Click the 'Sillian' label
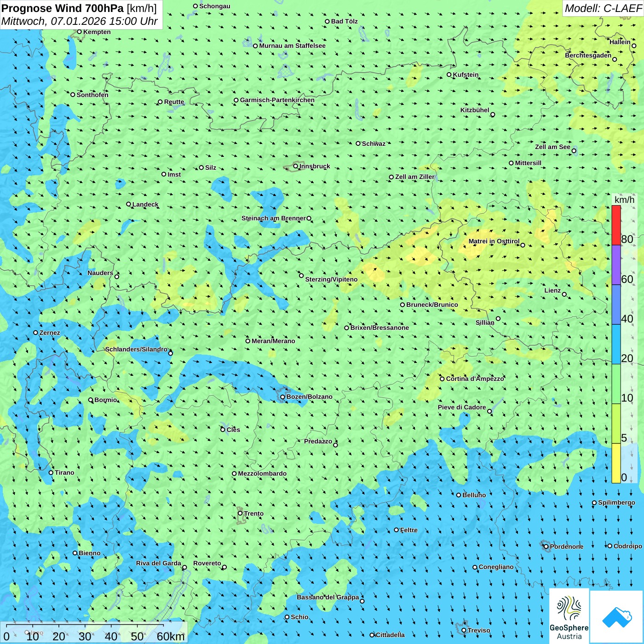The height and width of the screenshot is (644, 644). click(485, 322)
